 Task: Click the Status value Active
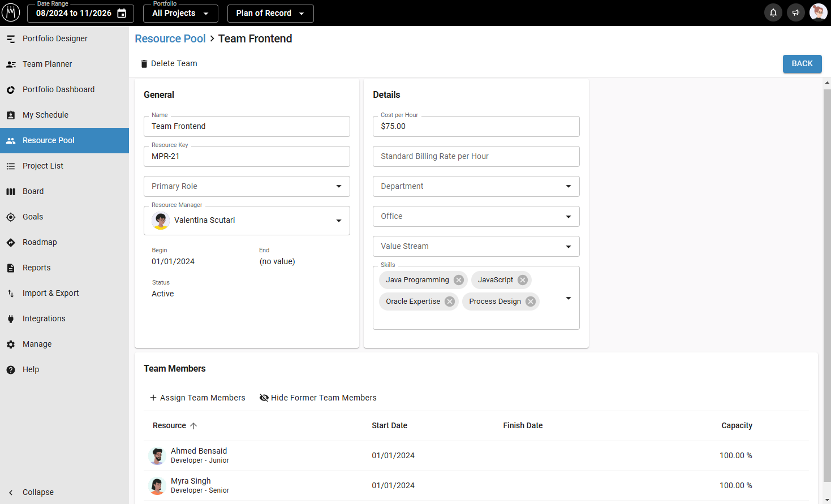pyautogui.click(x=163, y=294)
